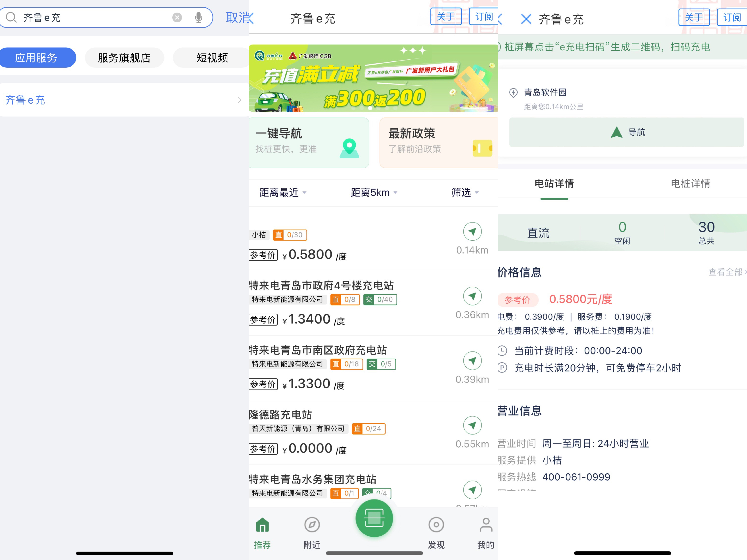747x560 pixels.
Task: Open the 最新政策 card
Action: coord(439,143)
